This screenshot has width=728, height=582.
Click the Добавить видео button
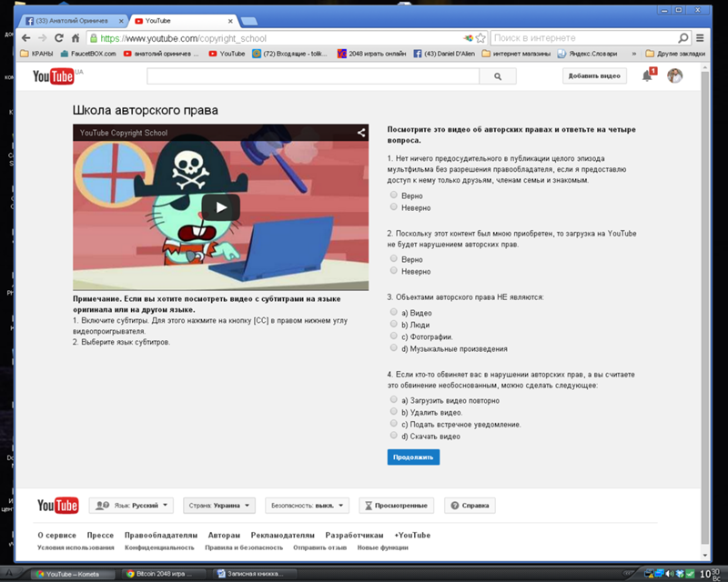coord(594,76)
